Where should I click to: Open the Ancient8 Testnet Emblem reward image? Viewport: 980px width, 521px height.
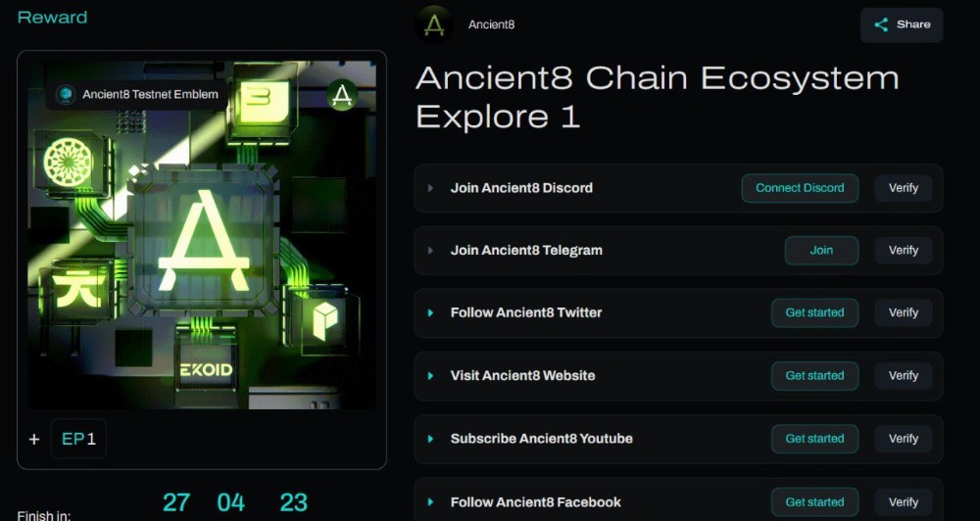pos(202,234)
